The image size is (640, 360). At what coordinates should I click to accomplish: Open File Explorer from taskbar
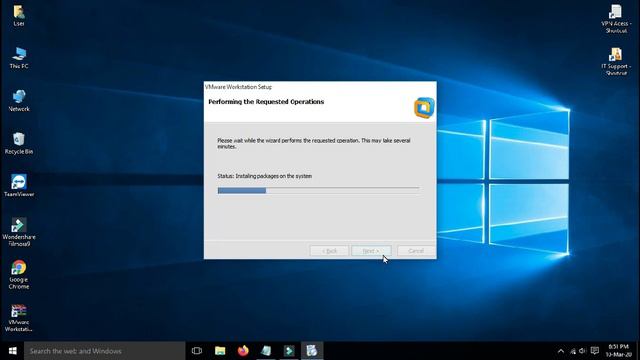pyautogui.click(x=220, y=351)
